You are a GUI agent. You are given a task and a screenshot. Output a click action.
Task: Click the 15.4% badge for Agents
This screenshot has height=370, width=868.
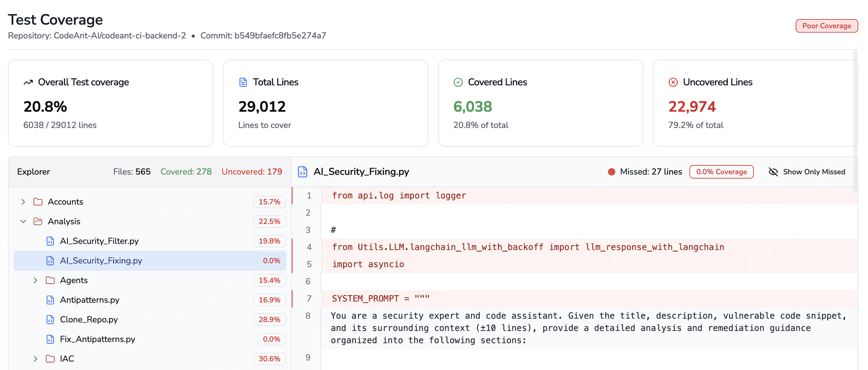pyautogui.click(x=270, y=280)
